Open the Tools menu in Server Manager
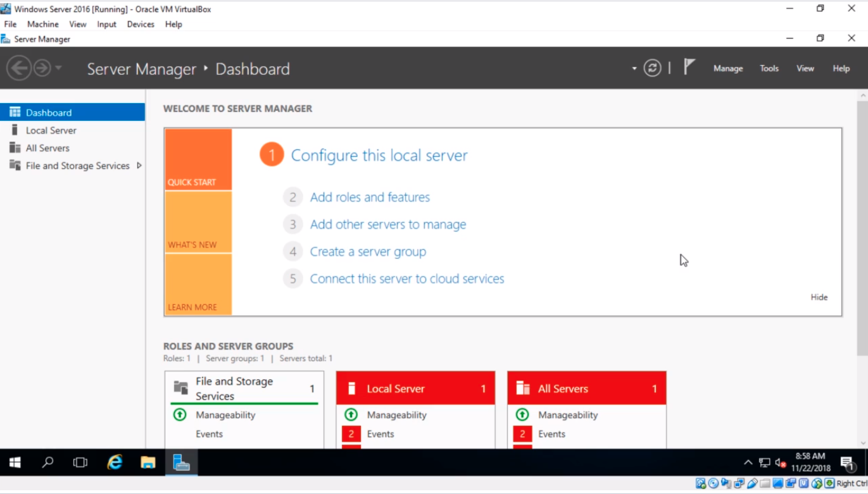The width and height of the screenshot is (868, 494). (769, 68)
